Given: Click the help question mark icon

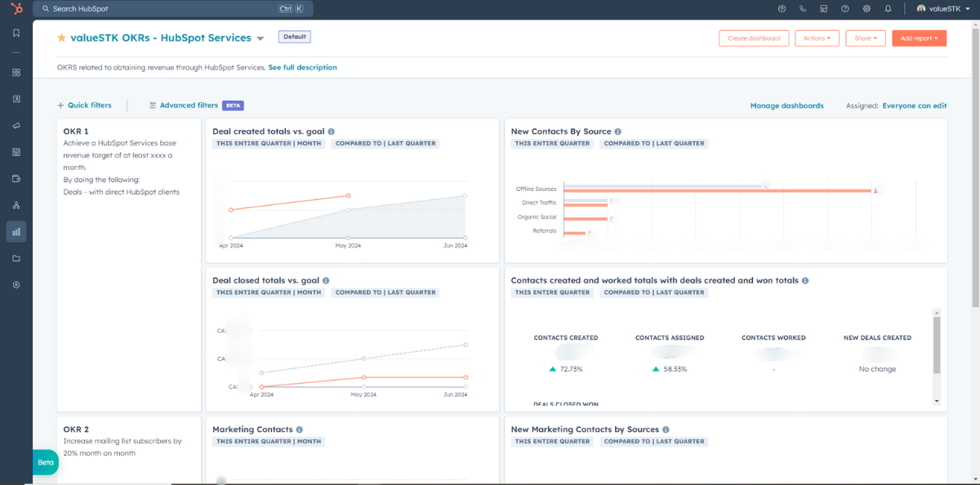Looking at the screenshot, I should (x=845, y=9).
